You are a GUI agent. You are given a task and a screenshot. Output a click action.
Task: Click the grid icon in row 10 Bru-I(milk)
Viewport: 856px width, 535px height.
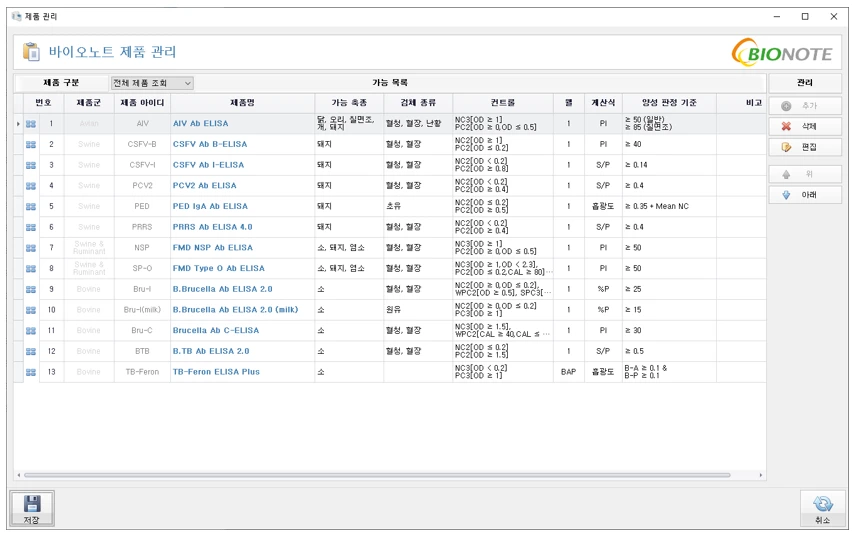coord(31,311)
